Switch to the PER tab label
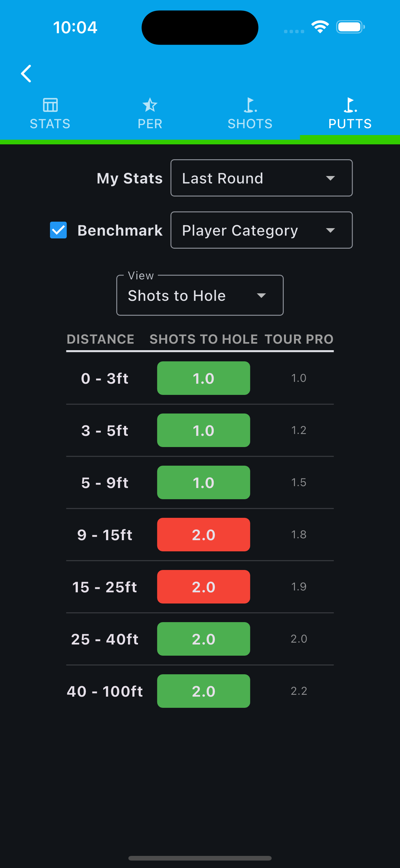Image resolution: width=400 pixels, height=868 pixels. pos(150,124)
